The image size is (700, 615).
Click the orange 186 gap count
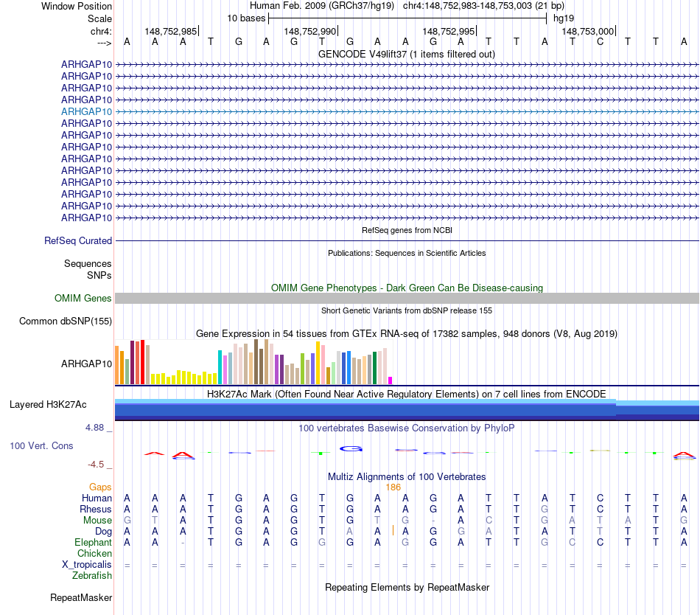(393, 487)
